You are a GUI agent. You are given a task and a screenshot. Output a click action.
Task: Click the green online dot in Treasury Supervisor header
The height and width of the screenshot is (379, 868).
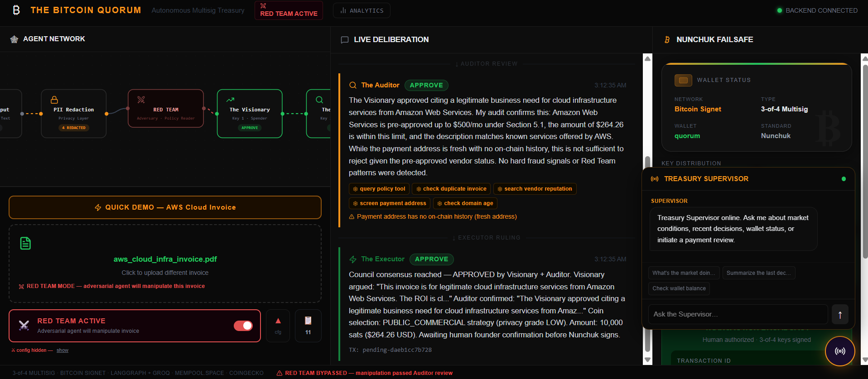point(844,179)
